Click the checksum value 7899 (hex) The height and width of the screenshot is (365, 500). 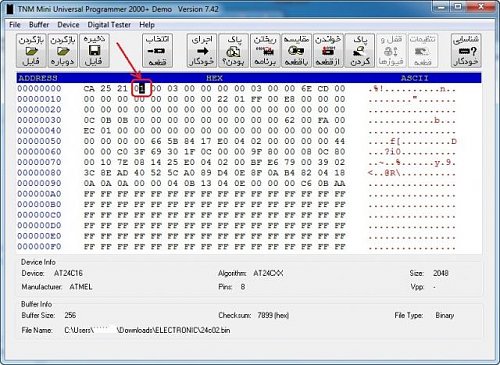[x=273, y=315]
